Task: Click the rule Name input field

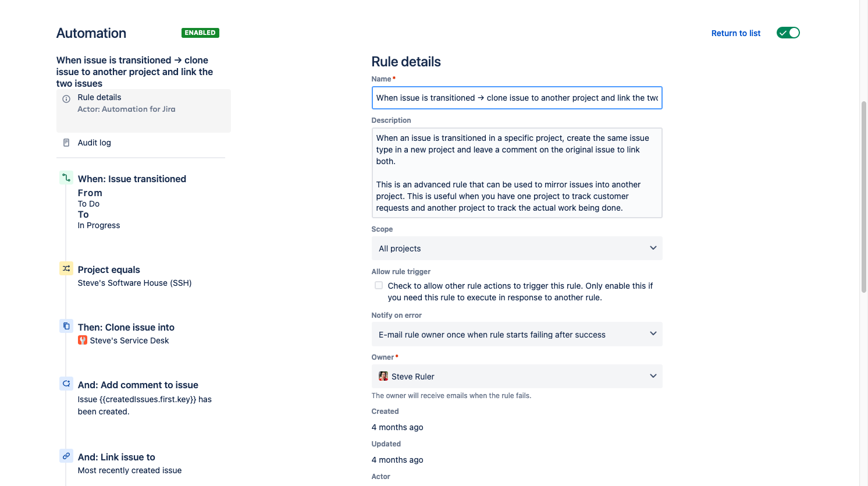Action: (517, 98)
